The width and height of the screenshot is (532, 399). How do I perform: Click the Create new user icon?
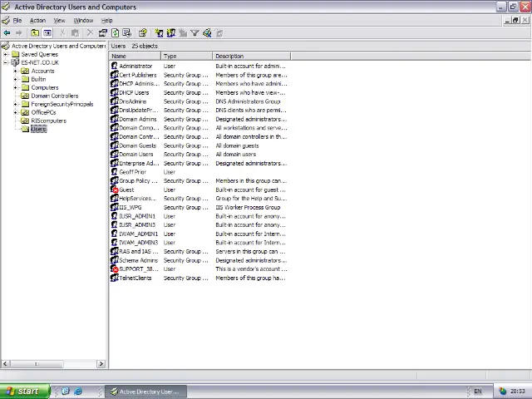159,33
